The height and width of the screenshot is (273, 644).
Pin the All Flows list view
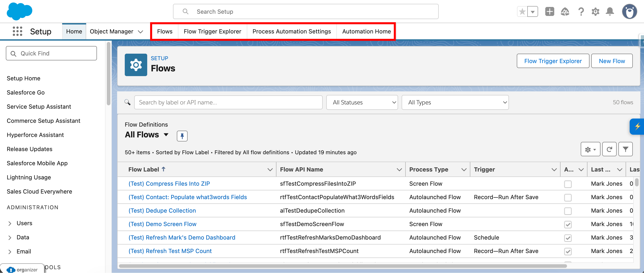[x=182, y=136]
